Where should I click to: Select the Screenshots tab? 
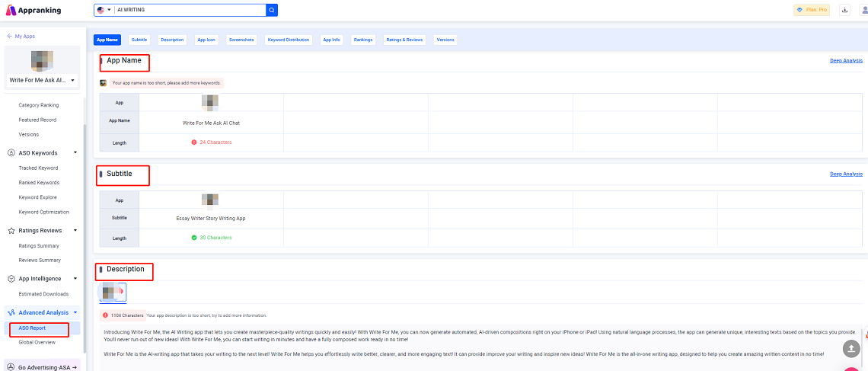coord(241,40)
